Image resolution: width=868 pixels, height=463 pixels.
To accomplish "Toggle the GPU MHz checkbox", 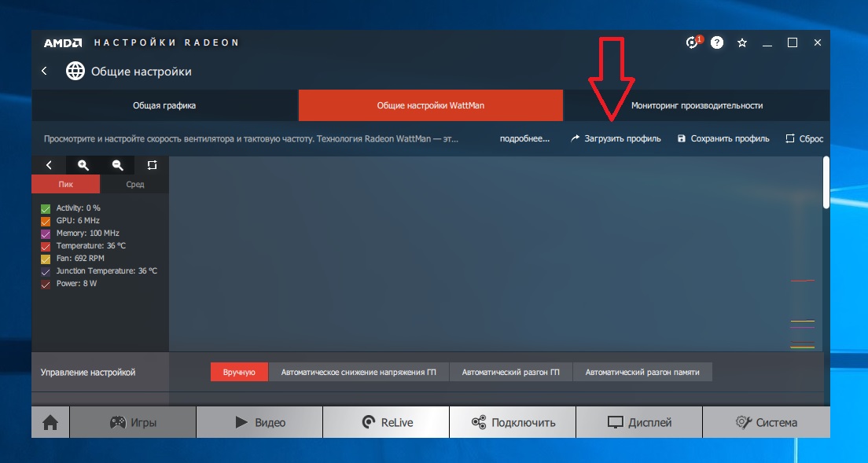I will (46, 221).
